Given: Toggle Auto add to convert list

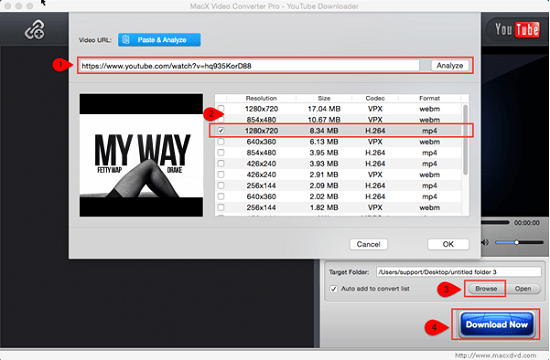Looking at the screenshot, I should pyautogui.click(x=334, y=289).
